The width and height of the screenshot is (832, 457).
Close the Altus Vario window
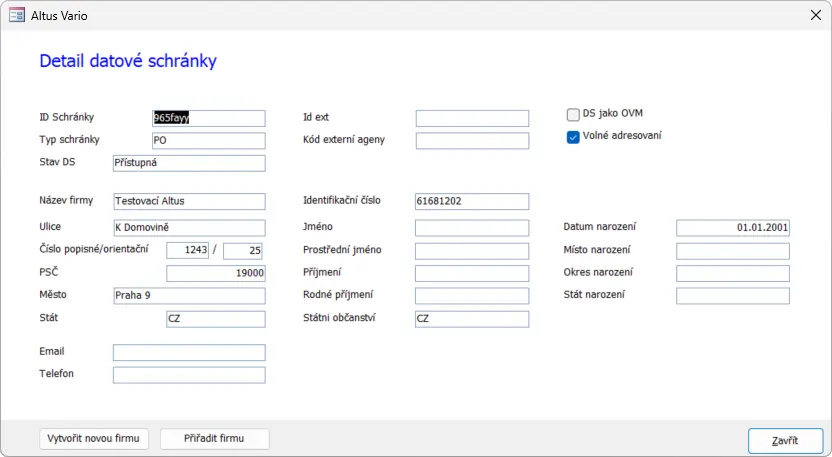tap(812, 14)
